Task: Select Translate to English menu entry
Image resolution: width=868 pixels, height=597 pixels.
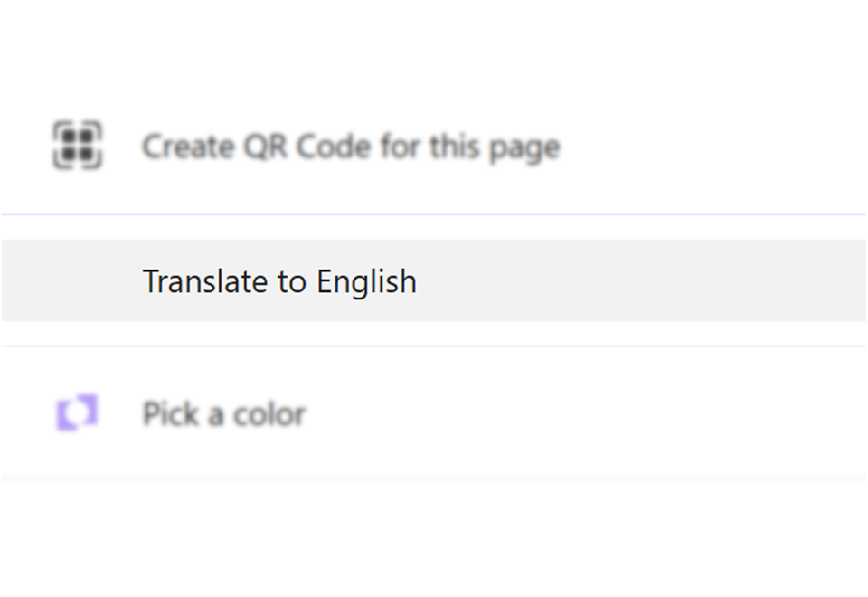Action: tap(279, 281)
